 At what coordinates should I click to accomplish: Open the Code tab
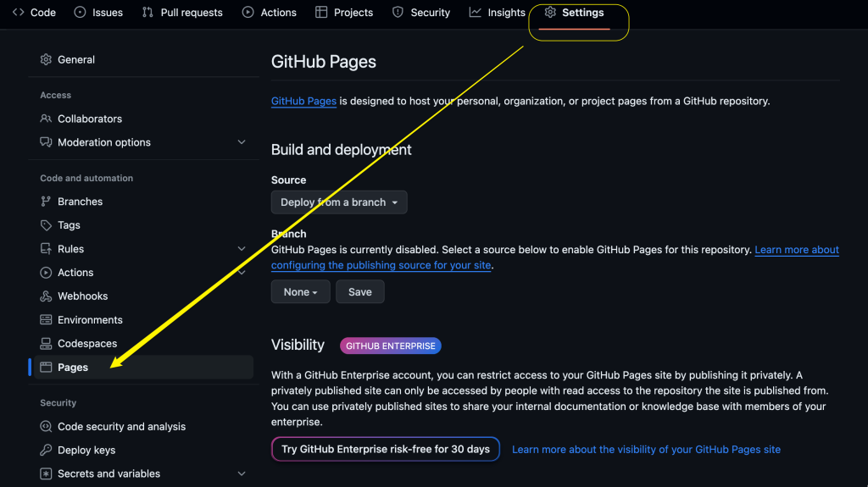click(34, 12)
